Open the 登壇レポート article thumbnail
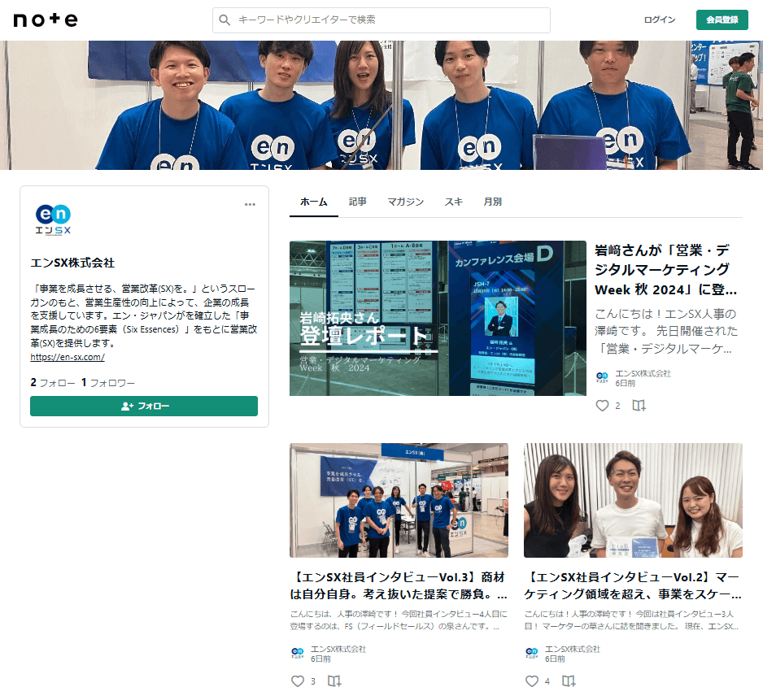The width and height of the screenshot is (763, 700). (x=438, y=318)
